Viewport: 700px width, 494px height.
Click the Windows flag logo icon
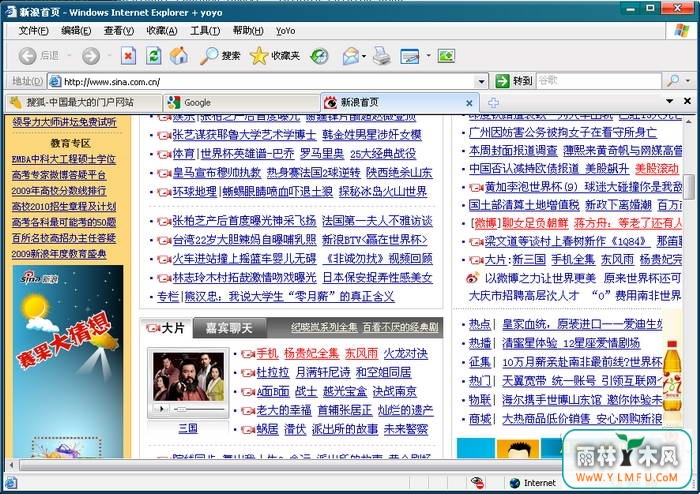[682, 30]
